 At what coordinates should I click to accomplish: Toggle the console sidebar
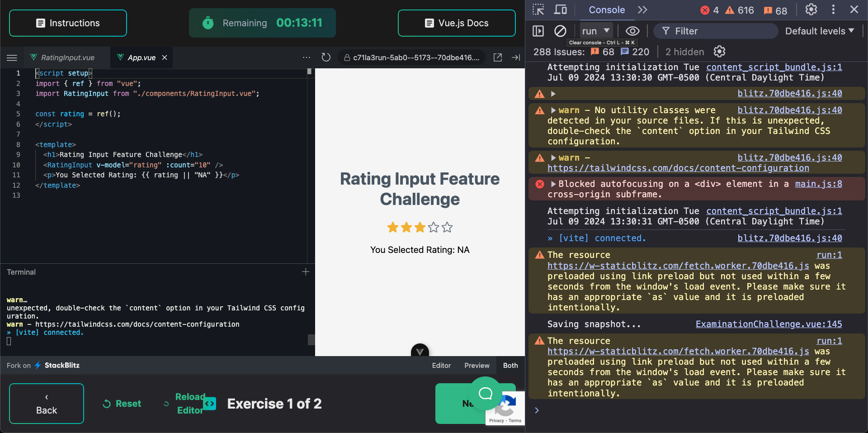coord(538,31)
